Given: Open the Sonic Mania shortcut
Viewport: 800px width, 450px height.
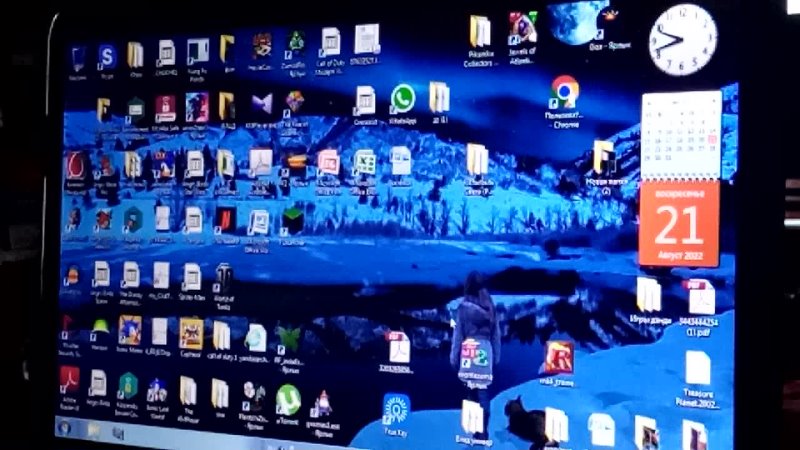Looking at the screenshot, I should click(130, 331).
